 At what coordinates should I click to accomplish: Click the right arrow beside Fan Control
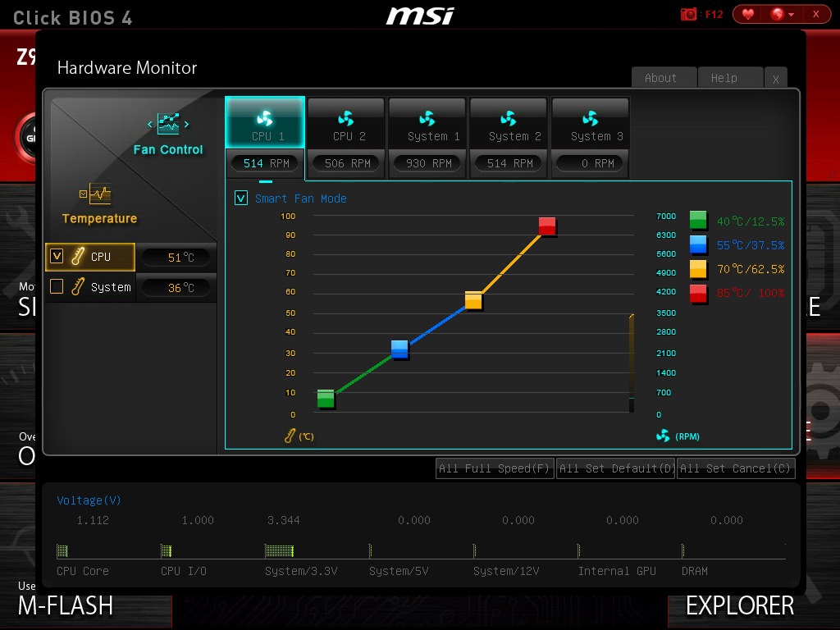point(187,125)
